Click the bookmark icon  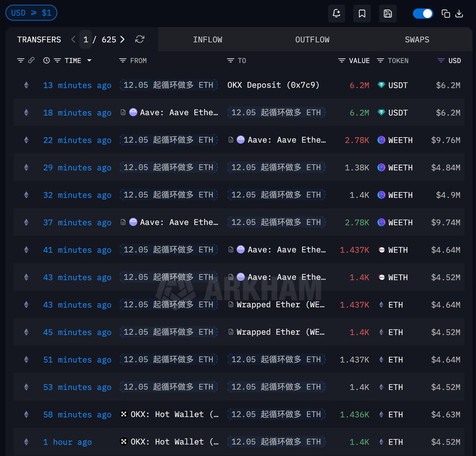click(362, 13)
